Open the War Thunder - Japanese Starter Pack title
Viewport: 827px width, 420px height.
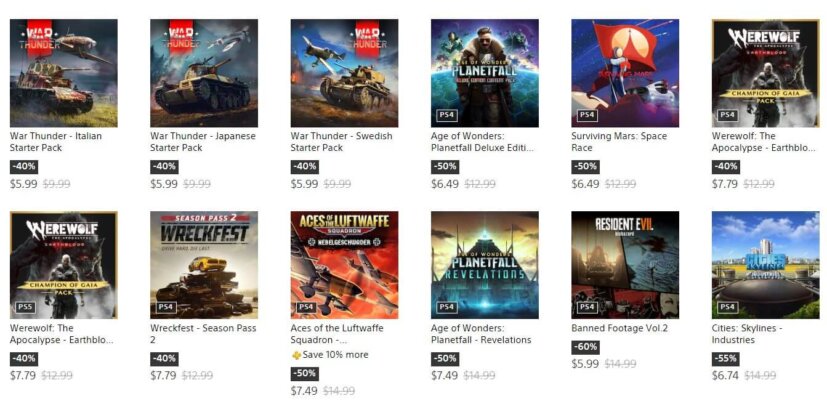pos(203,141)
